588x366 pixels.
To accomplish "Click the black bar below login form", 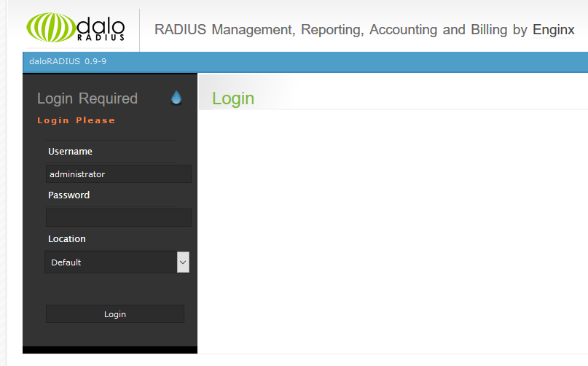I will 110,351.
